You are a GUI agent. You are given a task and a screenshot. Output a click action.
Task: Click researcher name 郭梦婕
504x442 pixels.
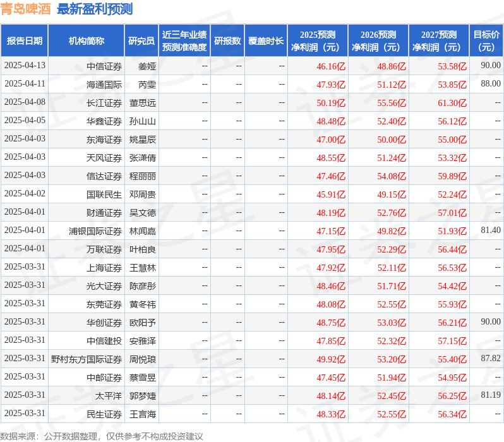(143, 397)
